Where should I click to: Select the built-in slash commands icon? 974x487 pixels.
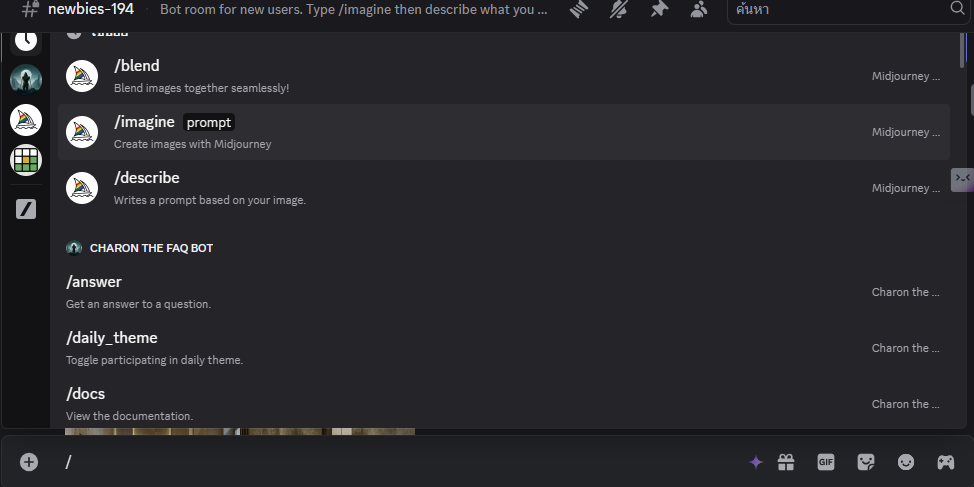pyautogui.click(x=26, y=209)
